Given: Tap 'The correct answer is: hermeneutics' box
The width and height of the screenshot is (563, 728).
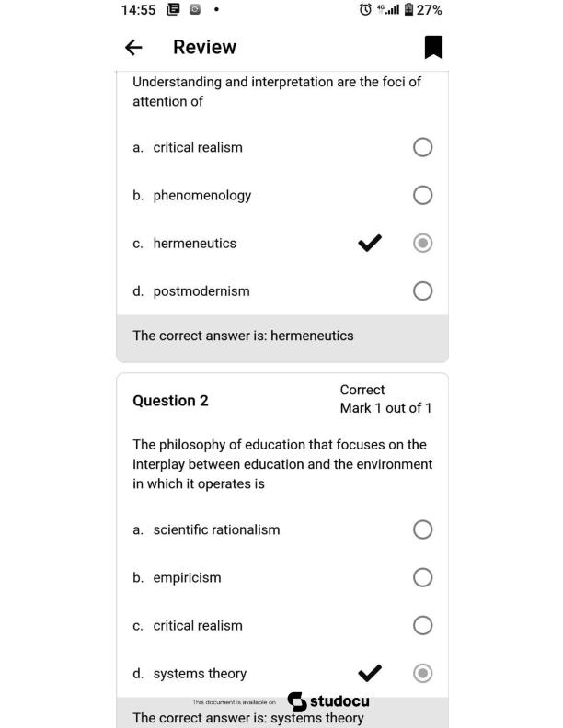Looking at the screenshot, I should [x=282, y=337].
